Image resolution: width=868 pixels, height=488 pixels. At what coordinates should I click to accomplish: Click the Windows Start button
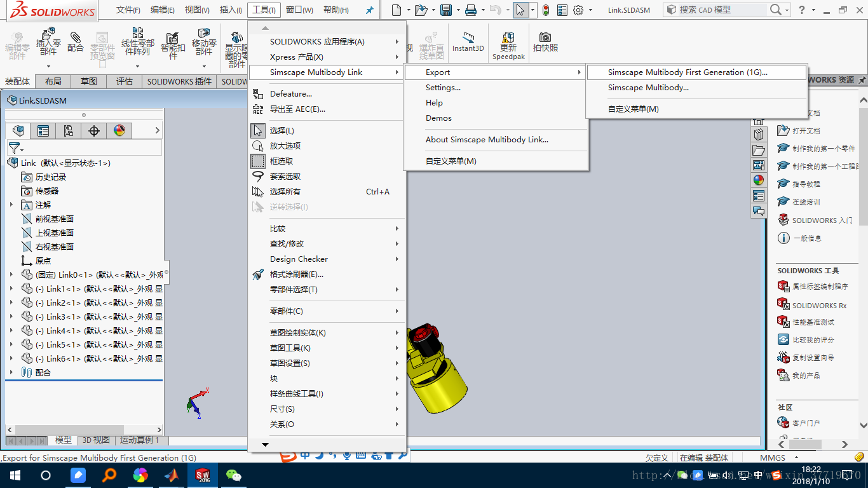tap(14, 475)
